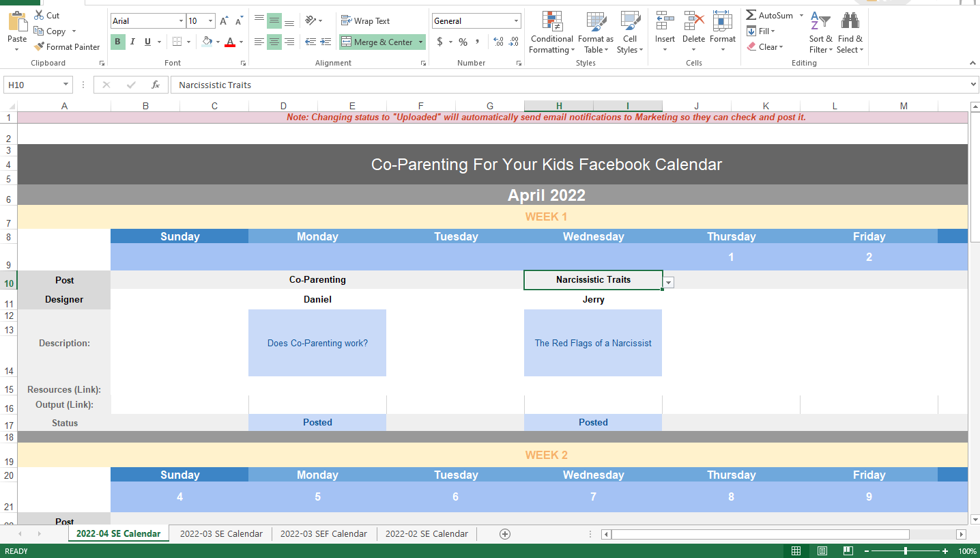Click the Increase Indent icon

click(x=326, y=42)
